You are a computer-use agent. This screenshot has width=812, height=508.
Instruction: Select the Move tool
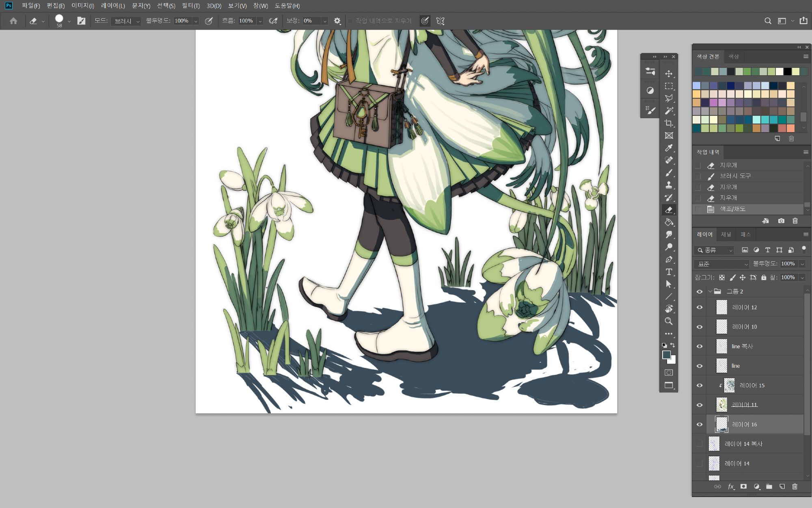(669, 74)
